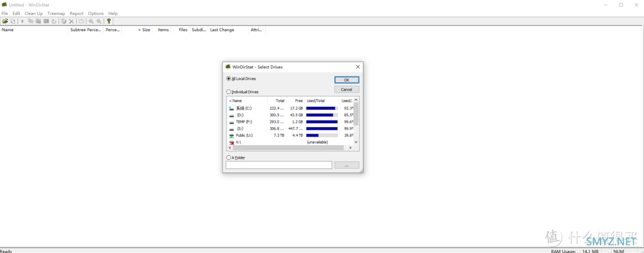This screenshot has height=253, width=644.
Task: Click the usage bar for (D:)
Action: [322, 115]
